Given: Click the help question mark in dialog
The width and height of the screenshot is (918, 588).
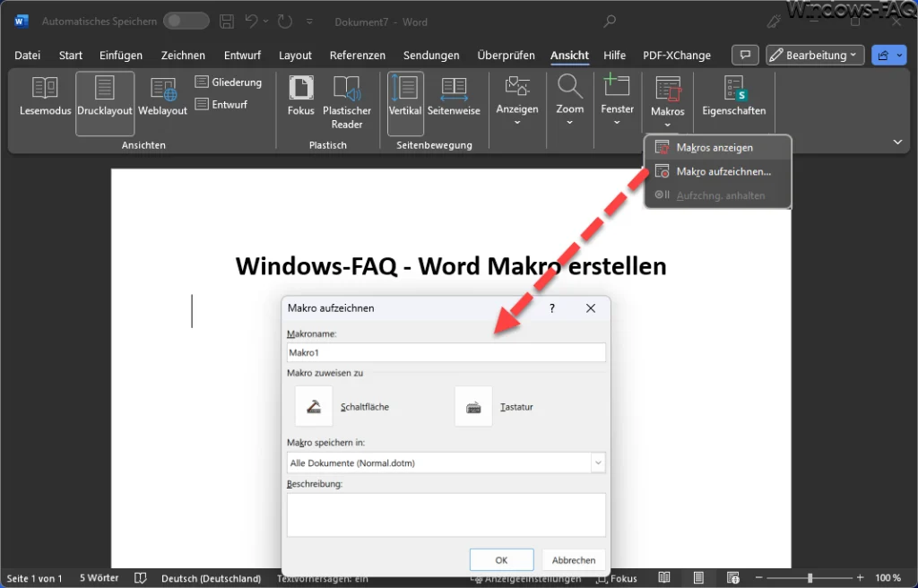Looking at the screenshot, I should pyautogui.click(x=552, y=308).
